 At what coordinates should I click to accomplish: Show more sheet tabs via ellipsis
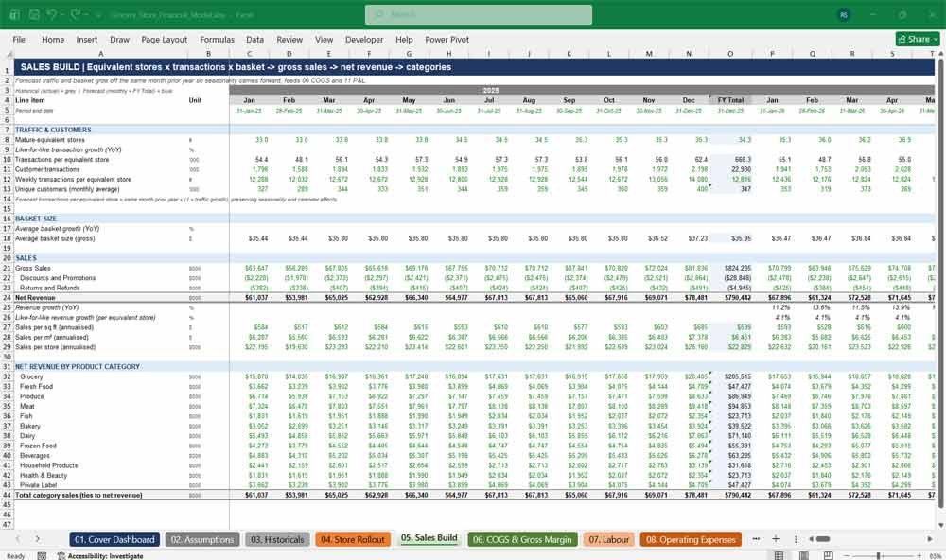pos(756,539)
